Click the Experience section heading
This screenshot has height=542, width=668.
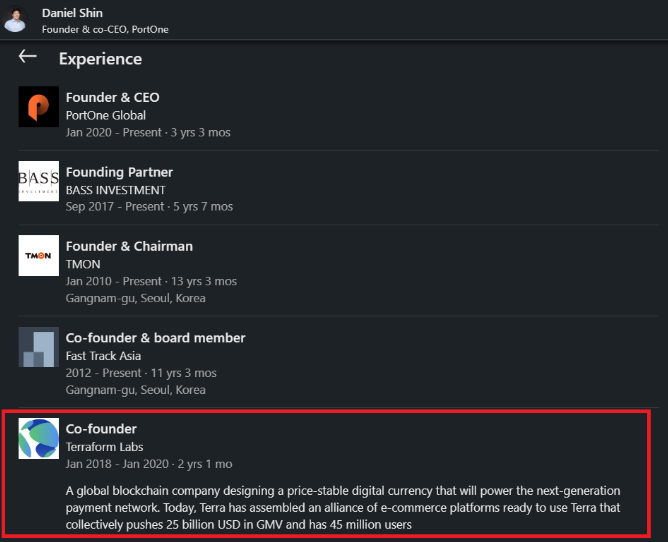(100, 59)
